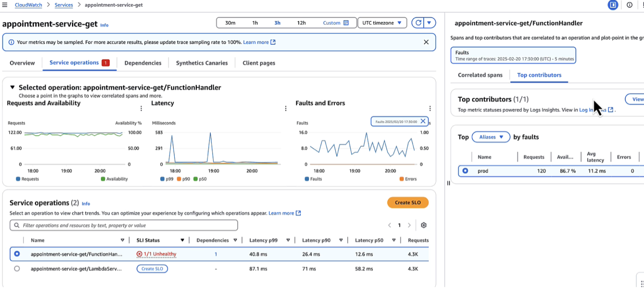This screenshot has height=289, width=644.
Task: Toggle the Faults legend entry
Action: pyautogui.click(x=313, y=179)
